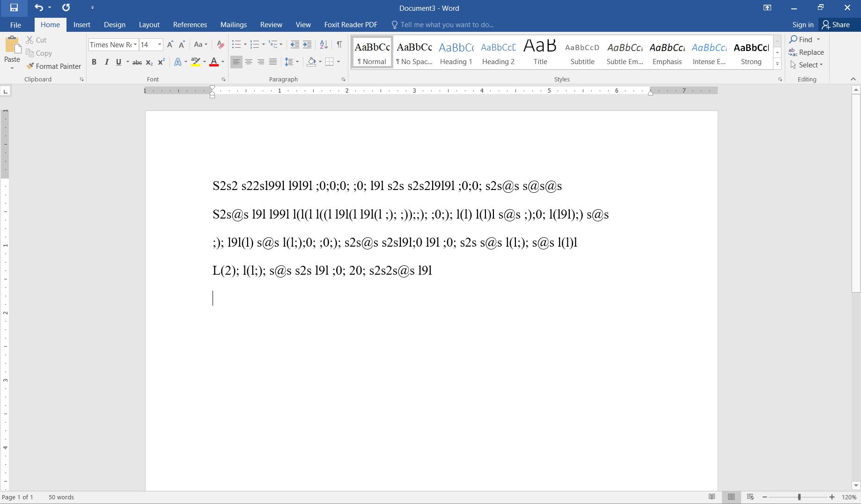Toggle Show/Hide paragraph marks

339,44
